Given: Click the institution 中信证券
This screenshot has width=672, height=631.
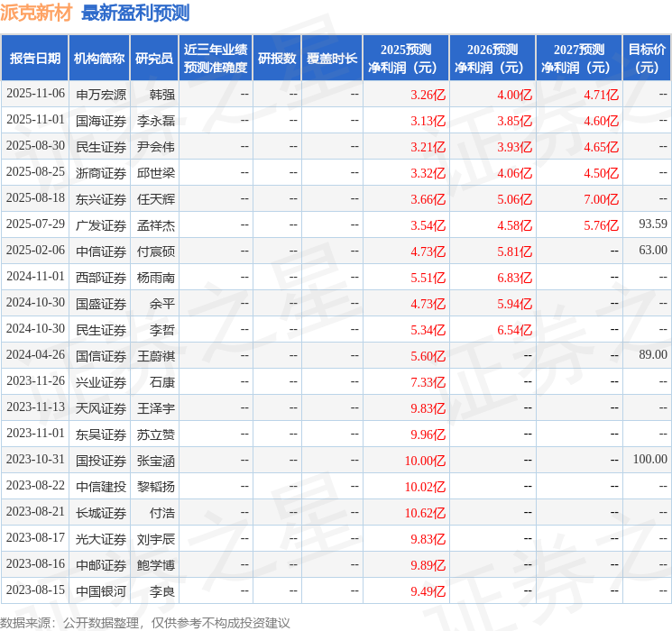Looking at the screenshot, I should [x=101, y=251].
